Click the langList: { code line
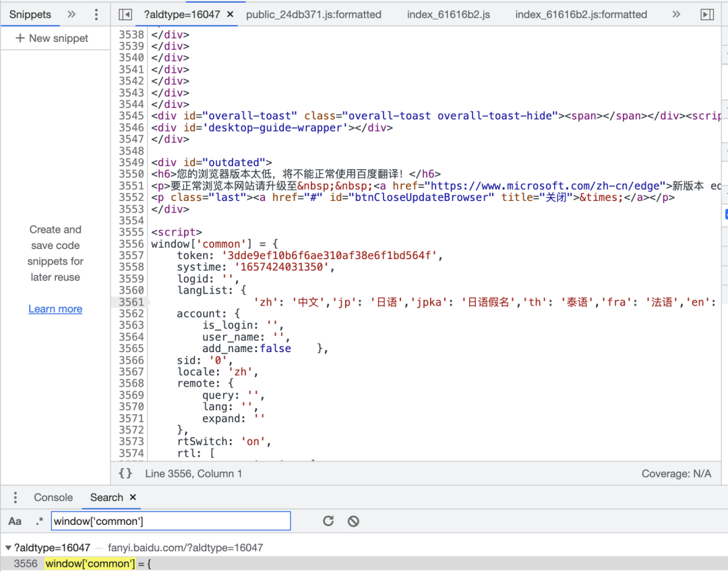The width and height of the screenshot is (728, 572). click(212, 291)
